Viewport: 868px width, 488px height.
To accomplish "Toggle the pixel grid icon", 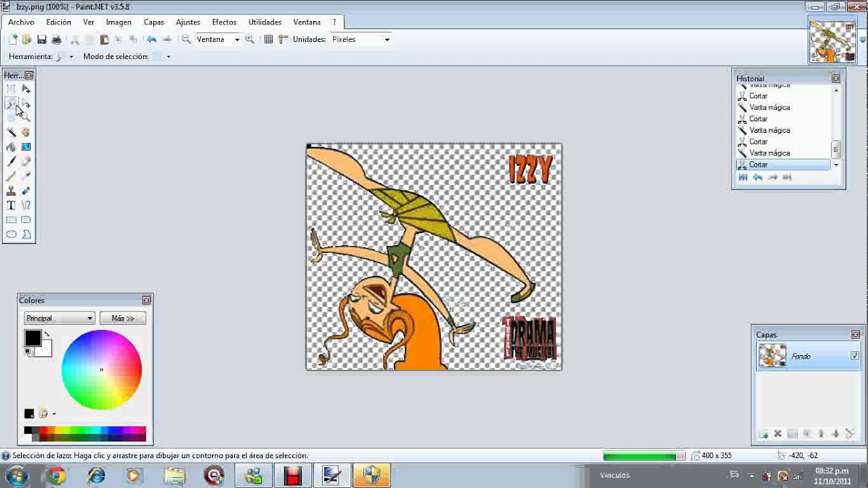I will coord(269,39).
